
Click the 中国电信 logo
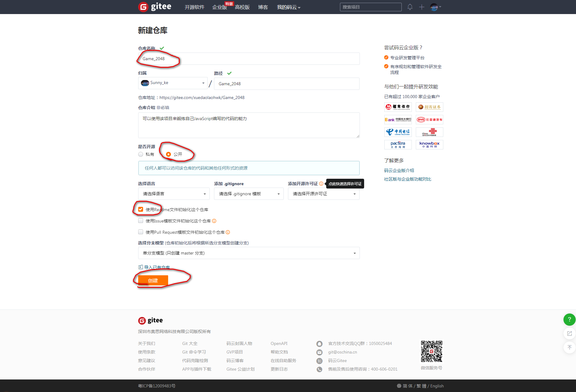(x=398, y=132)
